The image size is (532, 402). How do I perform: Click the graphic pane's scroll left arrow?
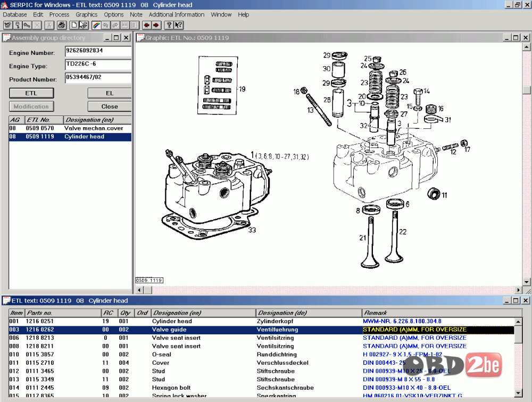click(x=139, y=290)
